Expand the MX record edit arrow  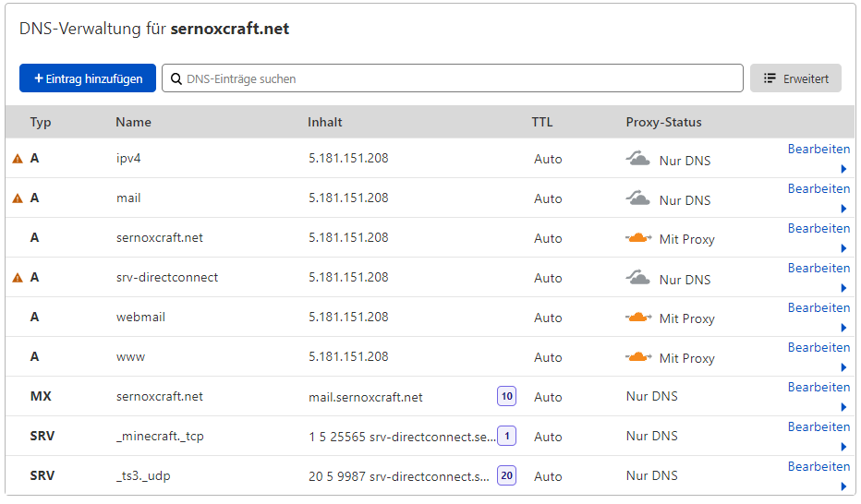(x=843, y=408)
